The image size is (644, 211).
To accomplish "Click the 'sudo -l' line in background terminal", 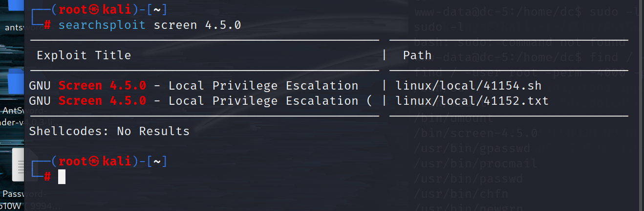I will point(439,27).
